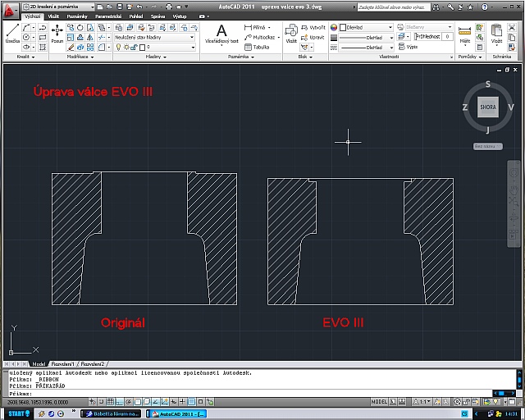Open the layer 0 dropdown list
Screen dimensions: 525x420
point(155,48)
